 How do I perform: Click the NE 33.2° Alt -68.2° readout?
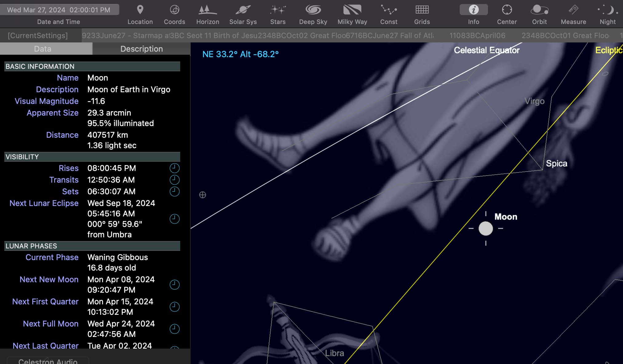(x=240, y=54)
